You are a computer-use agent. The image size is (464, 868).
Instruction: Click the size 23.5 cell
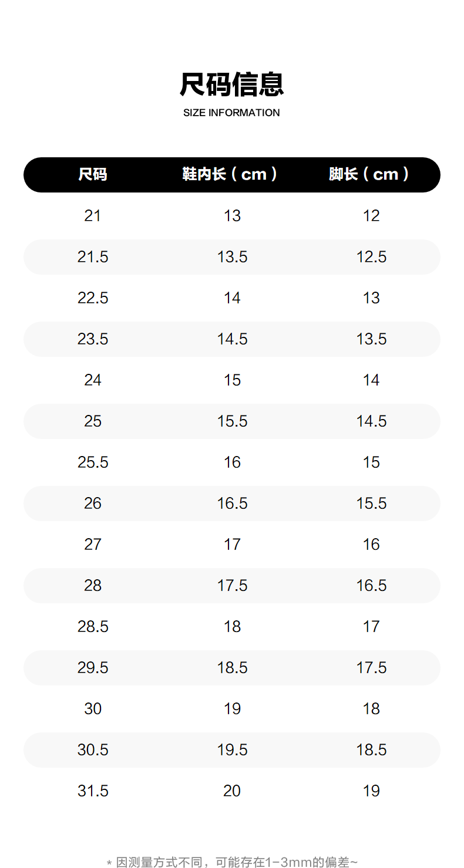(x=93, y=339)
